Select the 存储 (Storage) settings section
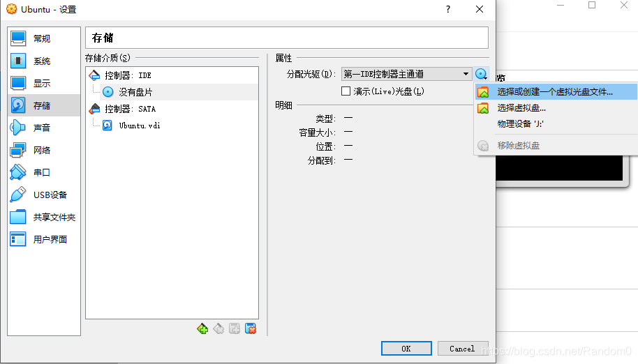Screen dimensions: 638x364 (x=43, y=105)
